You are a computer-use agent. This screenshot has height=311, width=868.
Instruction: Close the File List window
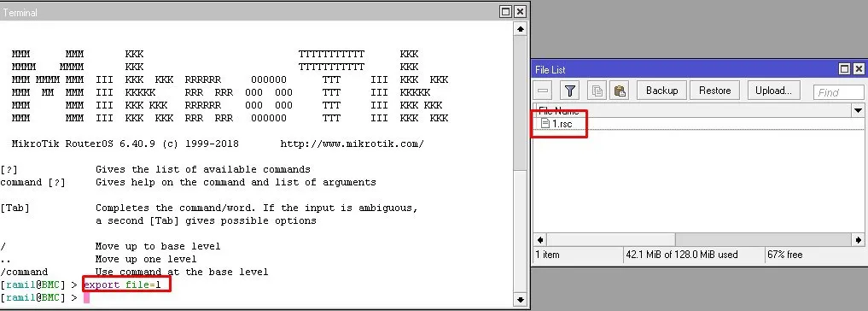pos(859,69)
